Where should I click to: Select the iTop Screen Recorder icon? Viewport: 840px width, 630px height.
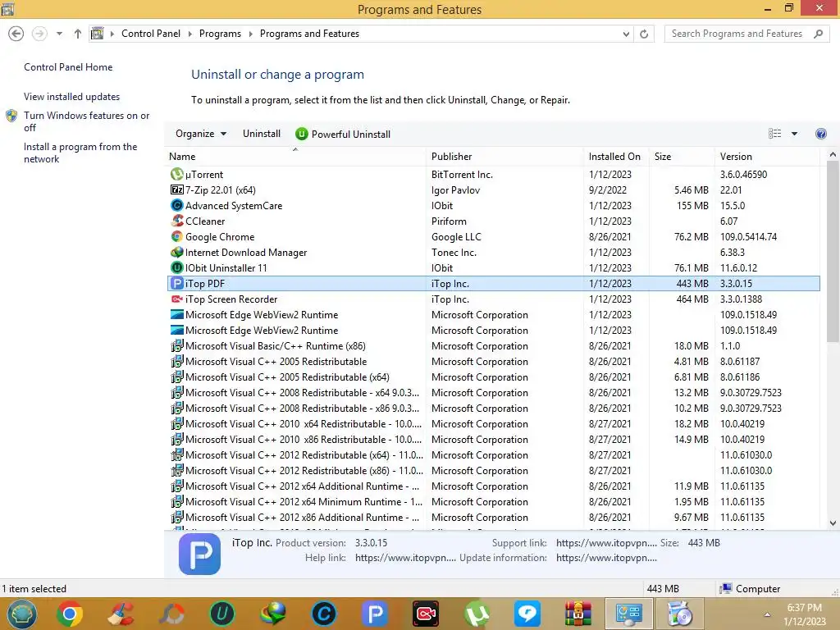[x=177, y=299]
